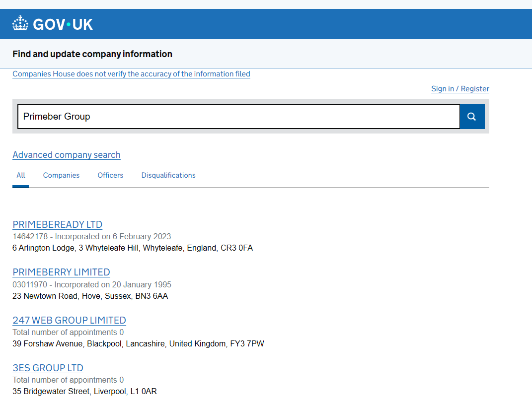
Task: Click Primeberry's 20 January 1995 incorporation line
Action: [92, 284]
